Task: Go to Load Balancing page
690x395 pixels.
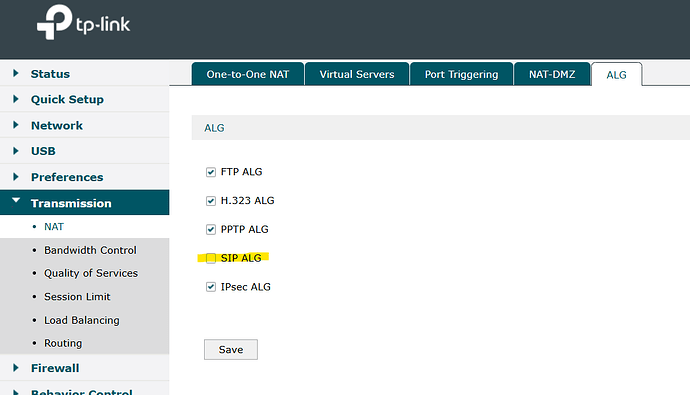Action: click(81, 320)
